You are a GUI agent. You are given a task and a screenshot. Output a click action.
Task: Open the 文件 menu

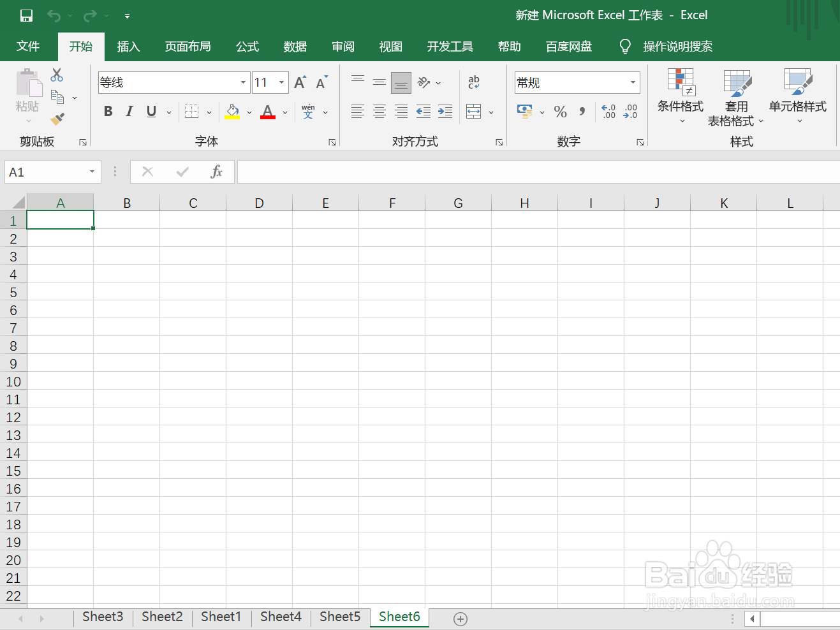point(28,47)
